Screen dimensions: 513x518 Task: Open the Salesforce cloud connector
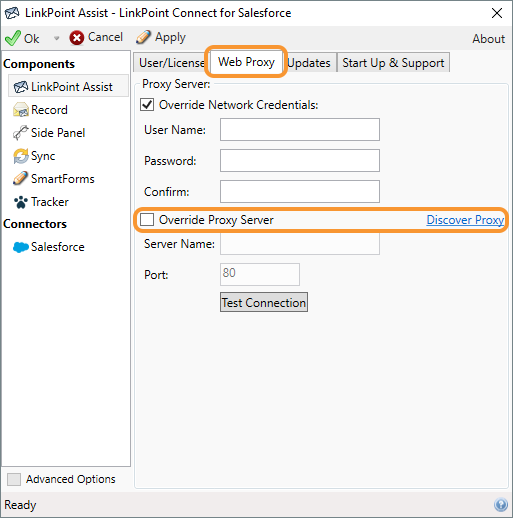(x=49, y=247)
